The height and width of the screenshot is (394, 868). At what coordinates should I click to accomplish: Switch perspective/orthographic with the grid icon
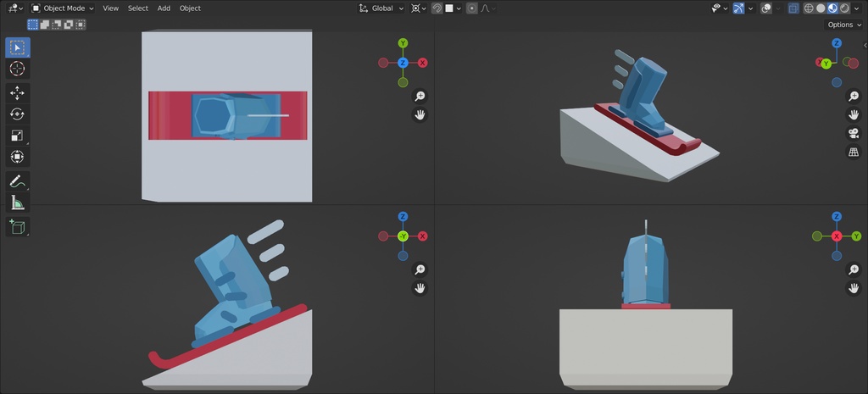[854, 152]
